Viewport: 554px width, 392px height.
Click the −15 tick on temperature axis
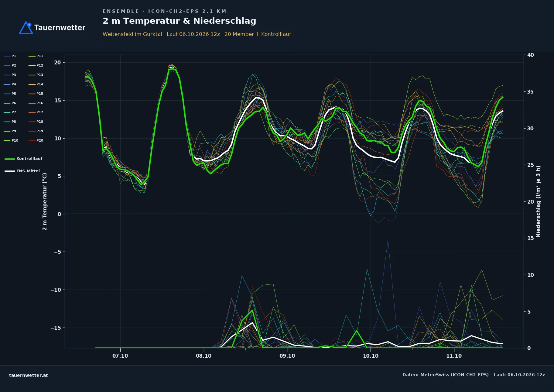tap(55, 328)
